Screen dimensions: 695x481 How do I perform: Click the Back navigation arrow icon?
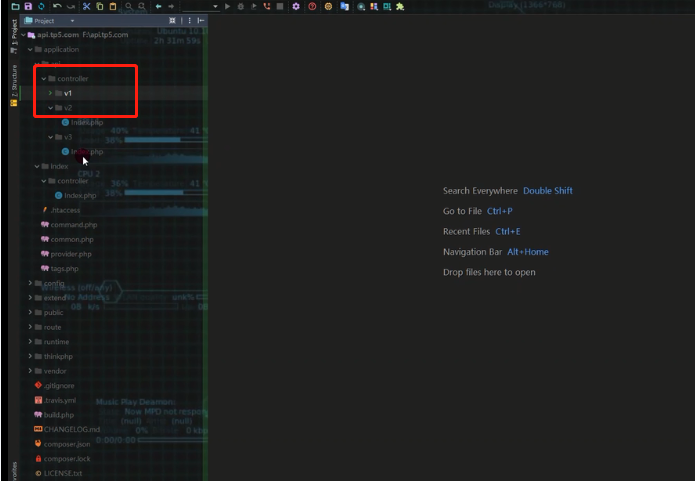click(x=158, y=6)
